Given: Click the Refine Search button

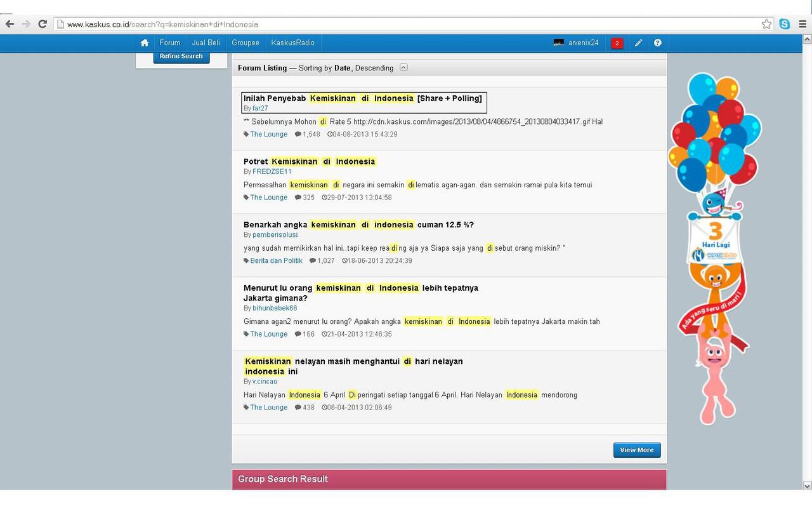Looking at the screenshot, I should pos(181,57).
